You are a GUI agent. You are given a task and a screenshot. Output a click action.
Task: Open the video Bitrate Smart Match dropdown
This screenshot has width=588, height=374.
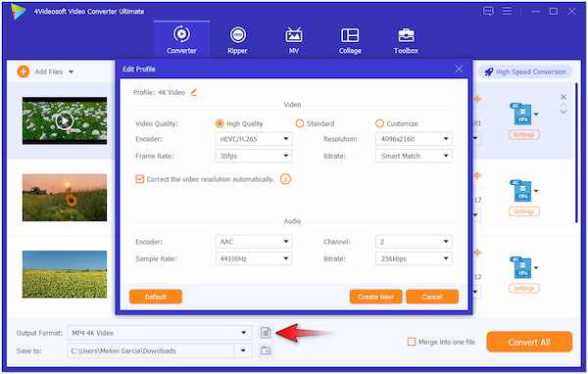pos(414,156)
